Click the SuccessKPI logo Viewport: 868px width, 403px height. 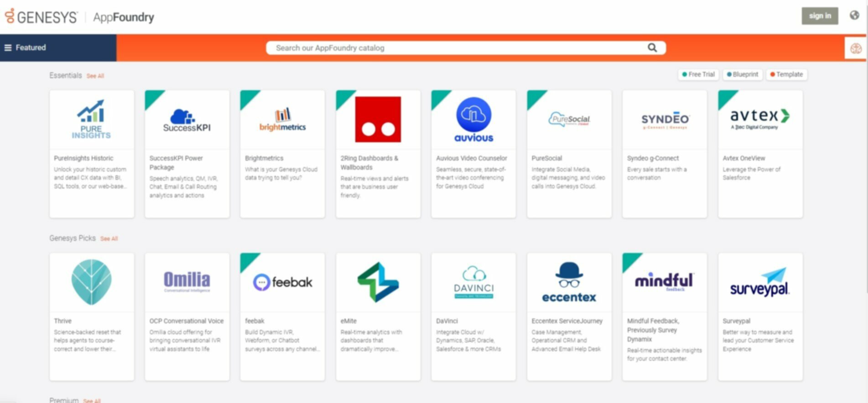187,120
